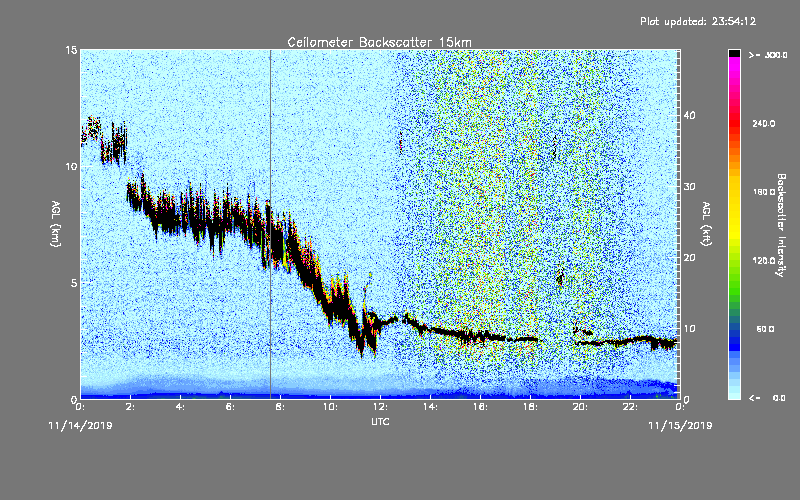
Task: Click the '60.0' colorbar label
Action: 765,329
